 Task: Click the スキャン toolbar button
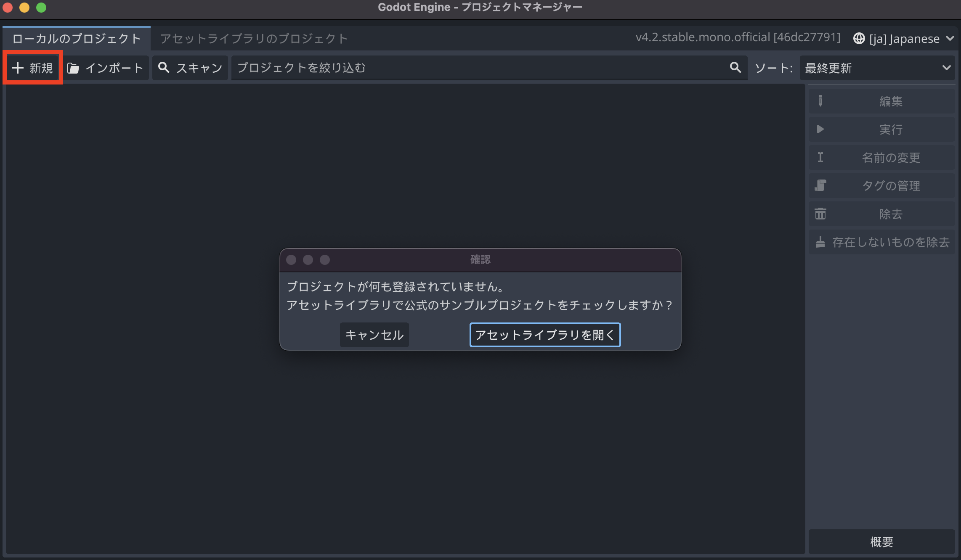[190, 68]
